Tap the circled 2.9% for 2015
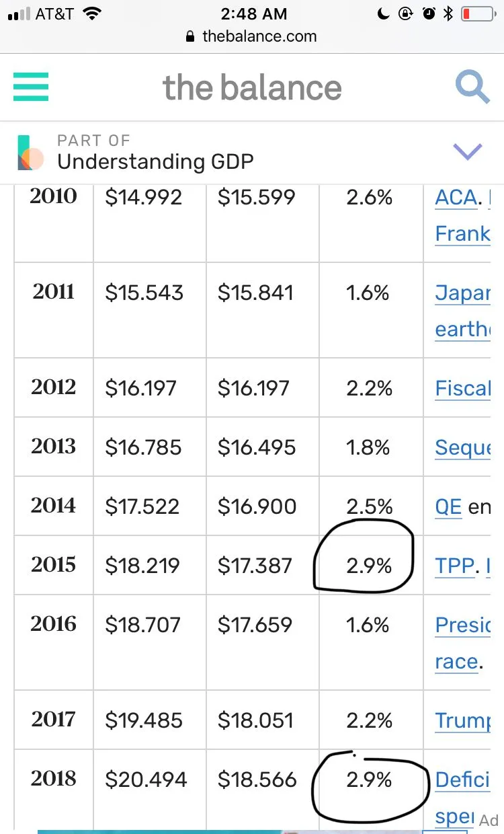 click(368, 566)
